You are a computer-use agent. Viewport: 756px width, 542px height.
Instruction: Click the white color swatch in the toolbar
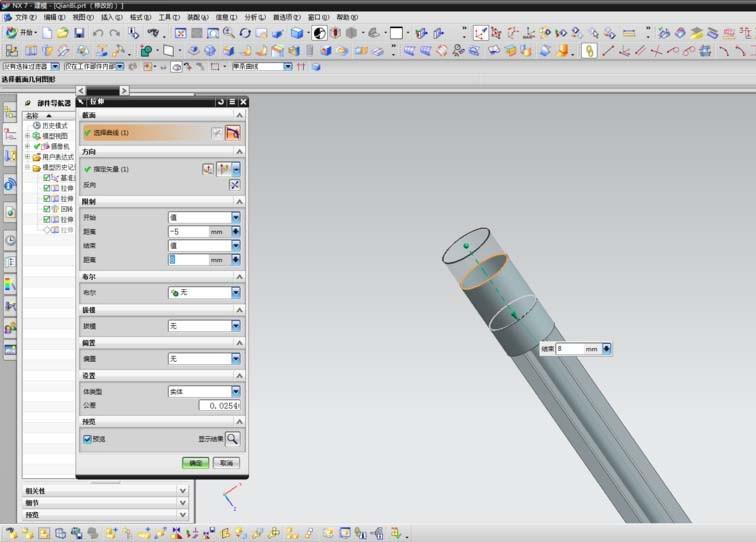tap(396, 33)
